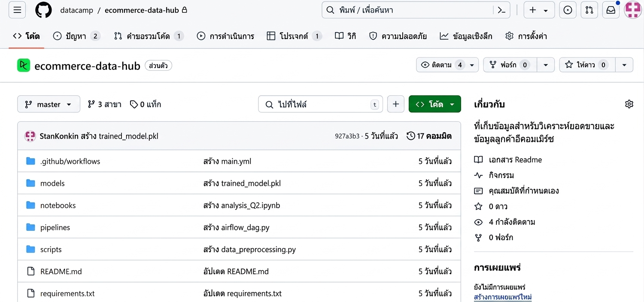Open commit message สร้าง main.yml
644x302 pixels.
(227, 161)
